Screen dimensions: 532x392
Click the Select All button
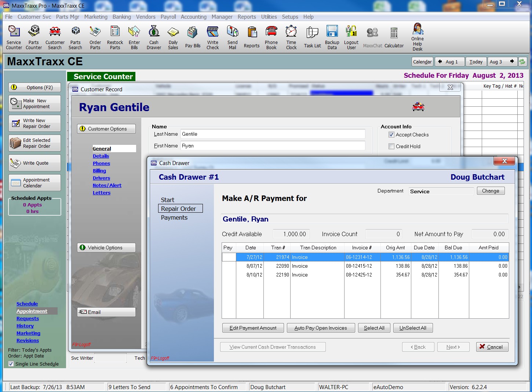pos(374,328)
